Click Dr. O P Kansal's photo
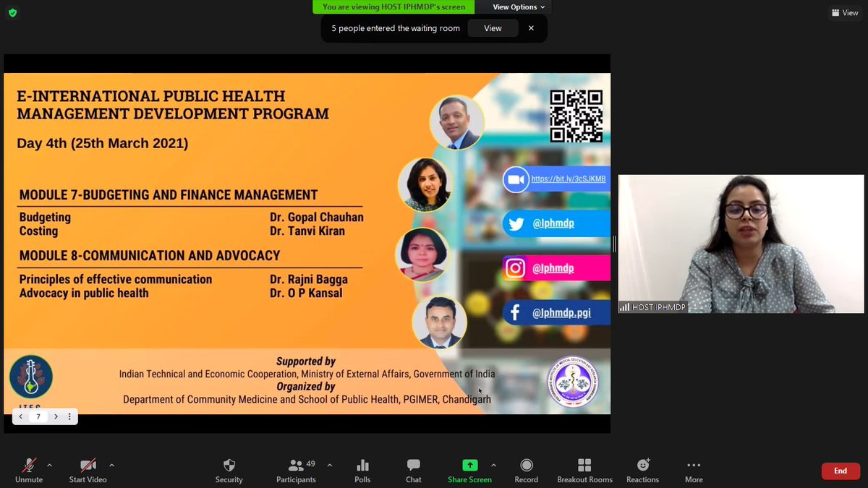The height and width of the screenshot is (488, 868). [x=439, y=323]
